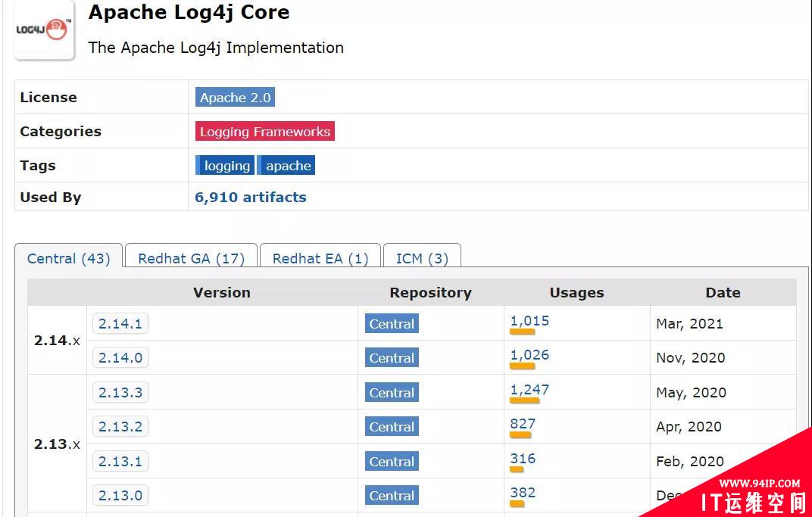Click Central repository badge for 2.13.1
This screenshot has height=517, width=812.
click(x=392, y=461)
